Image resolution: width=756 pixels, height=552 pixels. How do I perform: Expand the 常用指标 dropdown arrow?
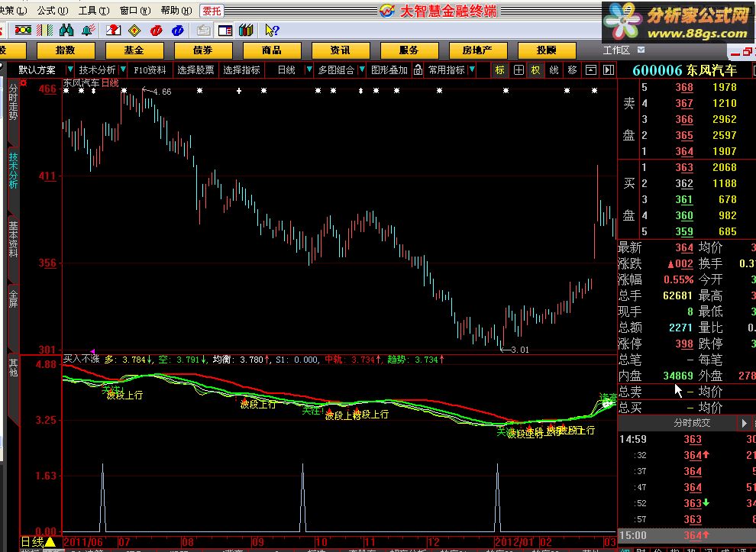[x=473, y=69]
